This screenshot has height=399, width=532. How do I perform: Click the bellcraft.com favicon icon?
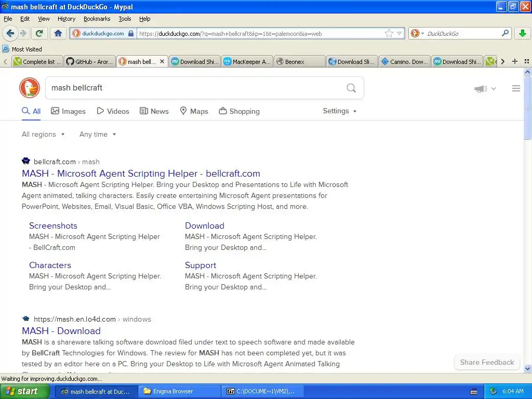(26, 161)
